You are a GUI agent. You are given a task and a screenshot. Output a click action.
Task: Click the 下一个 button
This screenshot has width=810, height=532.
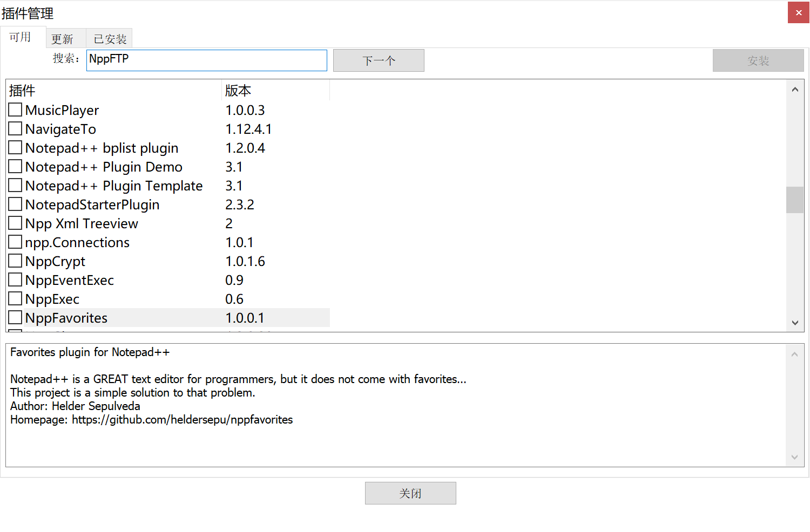pos(379,60)
